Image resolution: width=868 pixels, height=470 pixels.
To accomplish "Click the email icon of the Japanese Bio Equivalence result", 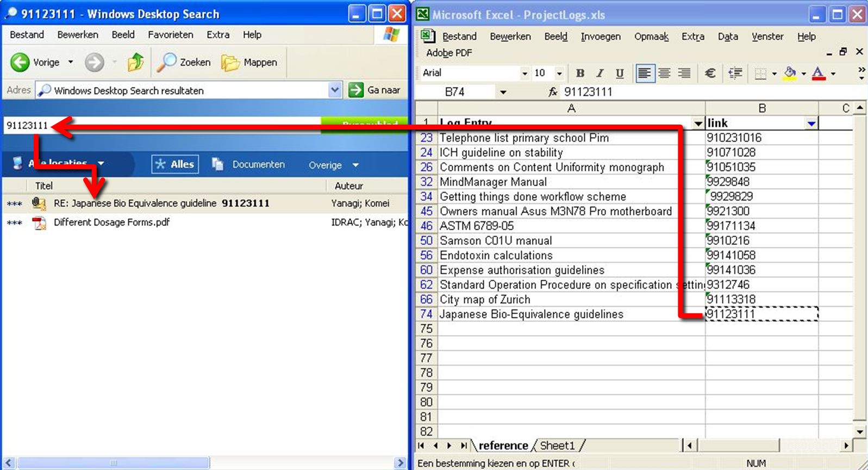I will click(x=39, y=203).
